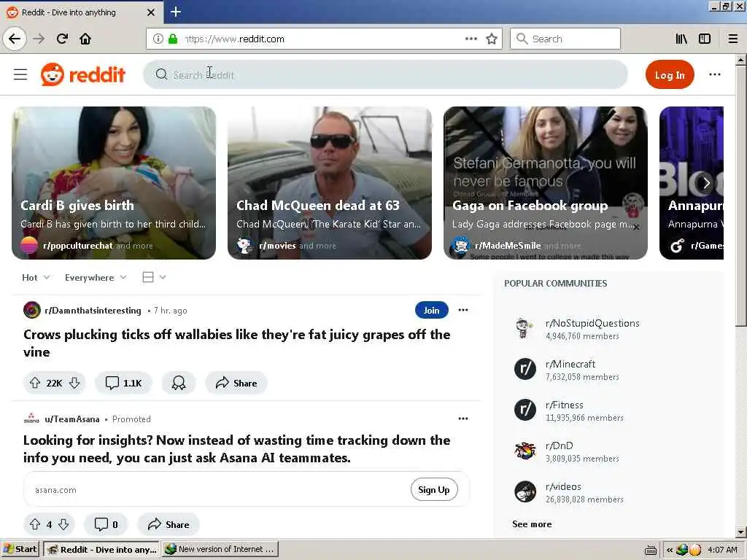Open the 1.1K comments on crows post
Viewport: 747px width, 560px height.
point(123,383)
